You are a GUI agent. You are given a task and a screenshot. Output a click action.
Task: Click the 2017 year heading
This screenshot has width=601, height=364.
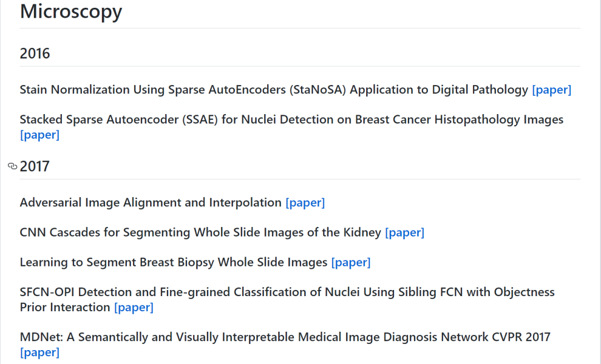[x=35, y=166]
